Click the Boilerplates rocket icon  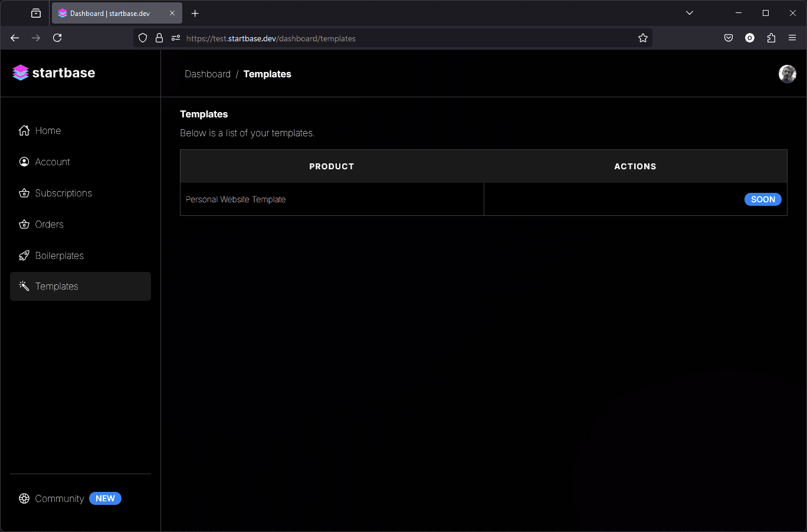pos(24,255)
